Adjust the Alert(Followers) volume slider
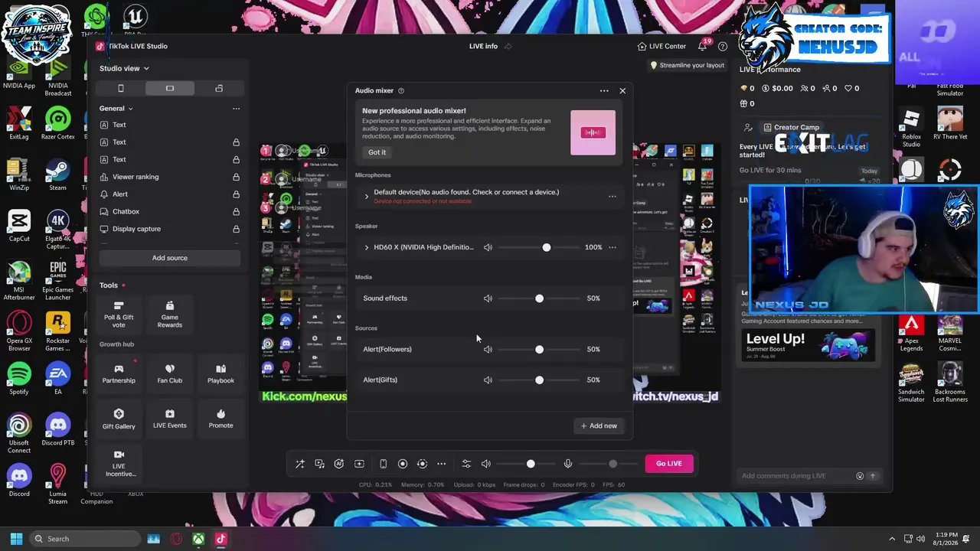Screen dimensions: 980x551 [x=538, y=350]
